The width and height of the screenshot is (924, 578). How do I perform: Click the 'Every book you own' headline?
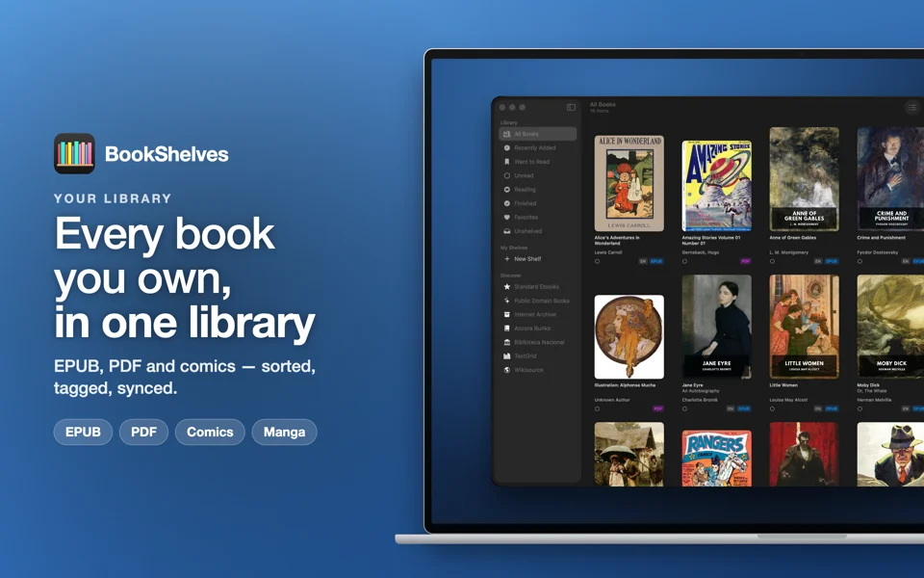point(185,277)
